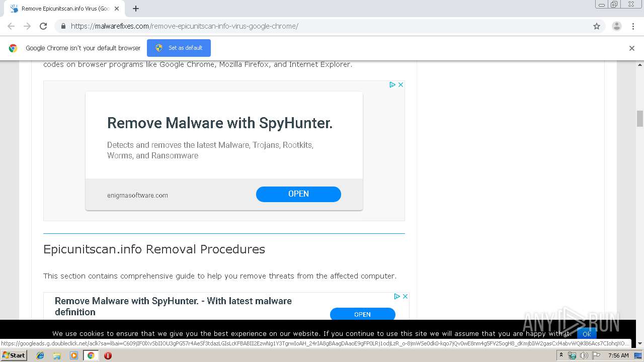
Task: Click Remove Malware with SpyHunter headline
Action: [220, 123]
